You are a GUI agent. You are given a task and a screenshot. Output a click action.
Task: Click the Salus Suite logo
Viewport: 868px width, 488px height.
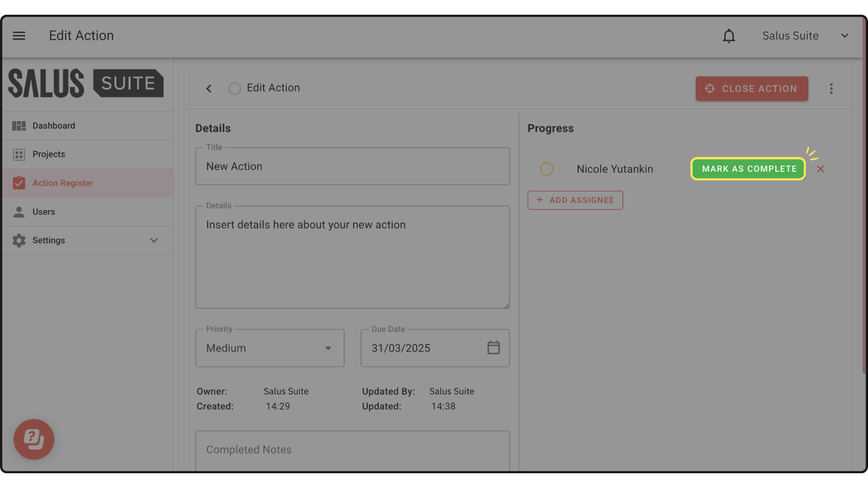pos(86,83)
